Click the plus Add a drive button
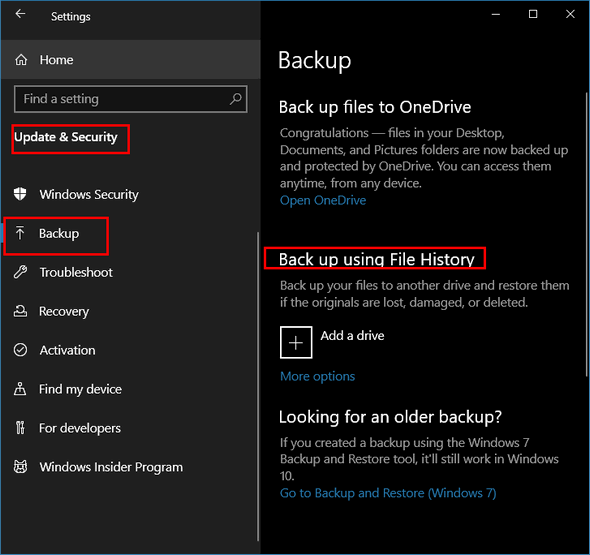 (x=296, y=342)
